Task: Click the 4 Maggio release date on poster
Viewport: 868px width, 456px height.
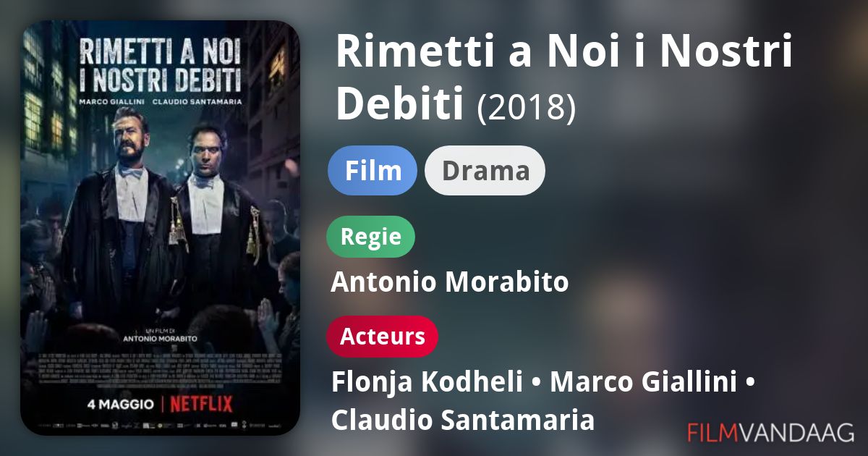Action: [121, 404]
